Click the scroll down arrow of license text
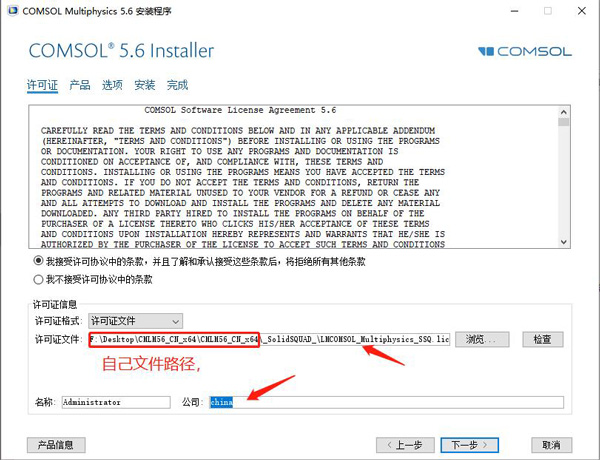Screen dimensions: 600x460 (x=563, y=242)
